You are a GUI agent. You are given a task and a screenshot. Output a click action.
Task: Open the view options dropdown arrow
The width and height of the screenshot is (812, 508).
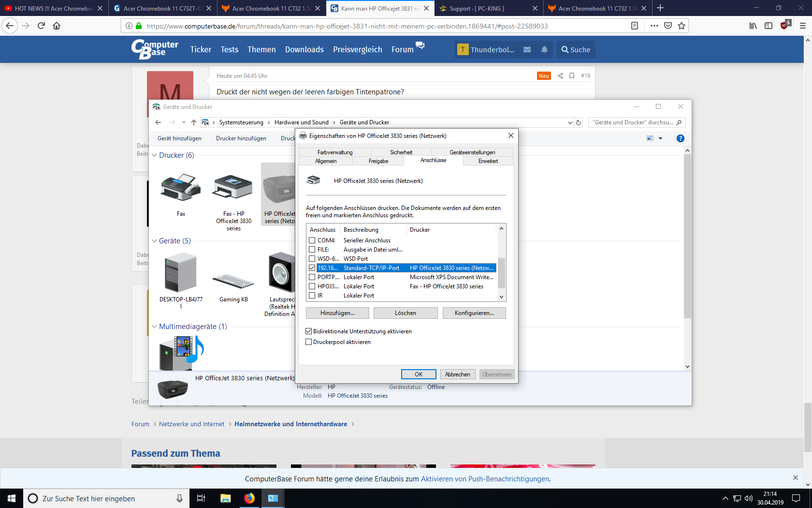coord(660,139)
